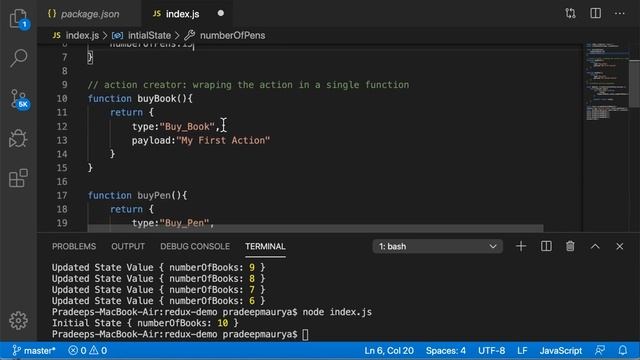Viewport: 640px width, 360px height.
Task: Click line number 17 in the gutter
Action: (x=62, y=195)
